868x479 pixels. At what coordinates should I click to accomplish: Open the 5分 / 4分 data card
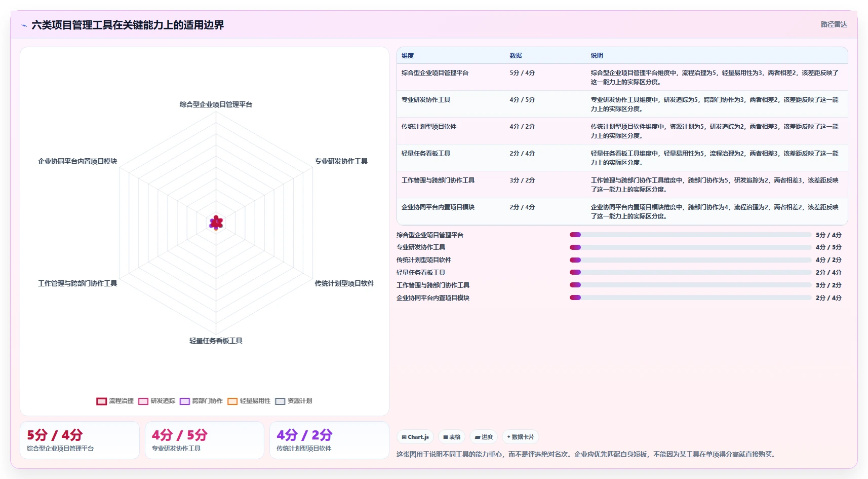80,440
